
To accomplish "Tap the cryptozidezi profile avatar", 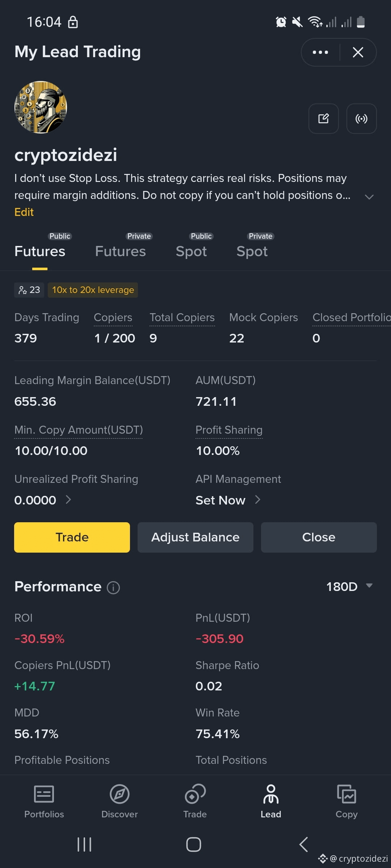I will (x=41, y=107).
